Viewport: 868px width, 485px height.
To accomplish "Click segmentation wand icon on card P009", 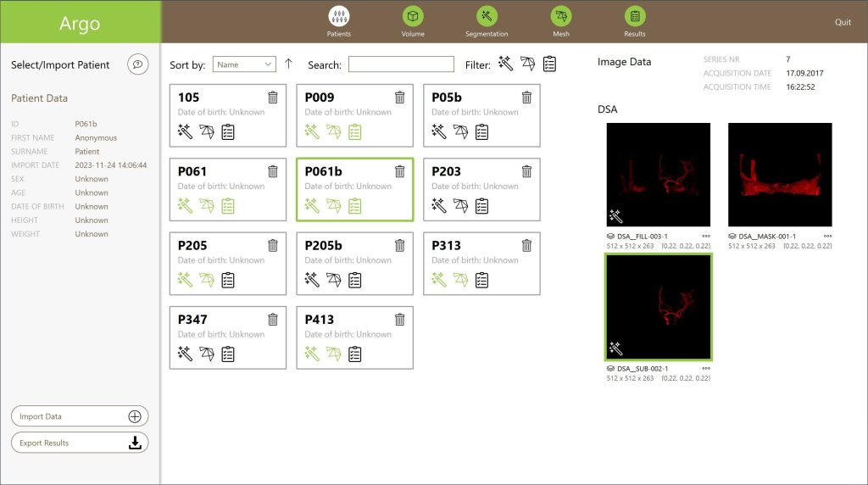I will pyautogui.click(x=312, y=131).
